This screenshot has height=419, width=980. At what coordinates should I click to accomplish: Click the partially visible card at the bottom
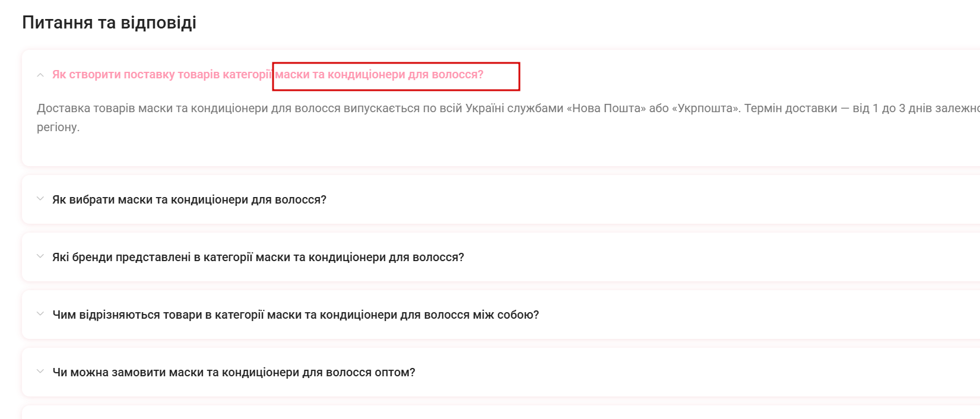coord(499,412)
